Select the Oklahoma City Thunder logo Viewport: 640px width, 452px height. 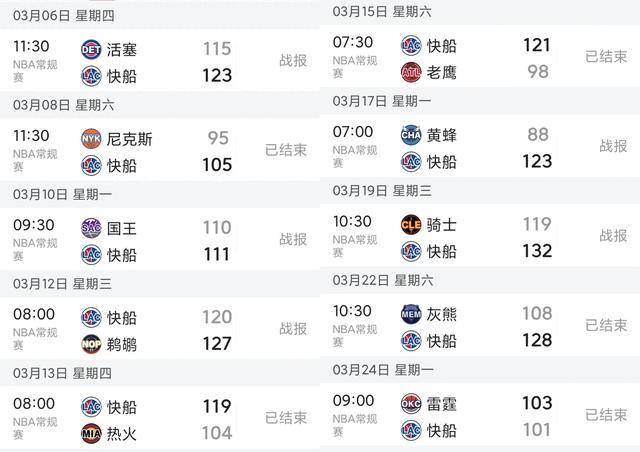click(410, 403)
